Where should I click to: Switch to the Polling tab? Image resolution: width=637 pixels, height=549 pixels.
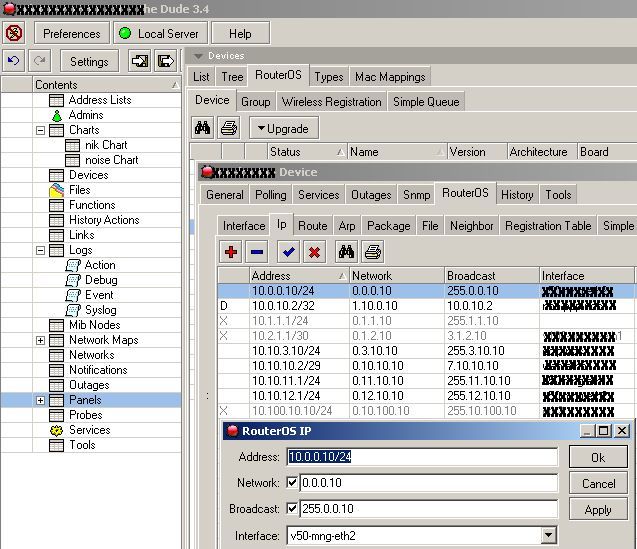click(271, 195)
